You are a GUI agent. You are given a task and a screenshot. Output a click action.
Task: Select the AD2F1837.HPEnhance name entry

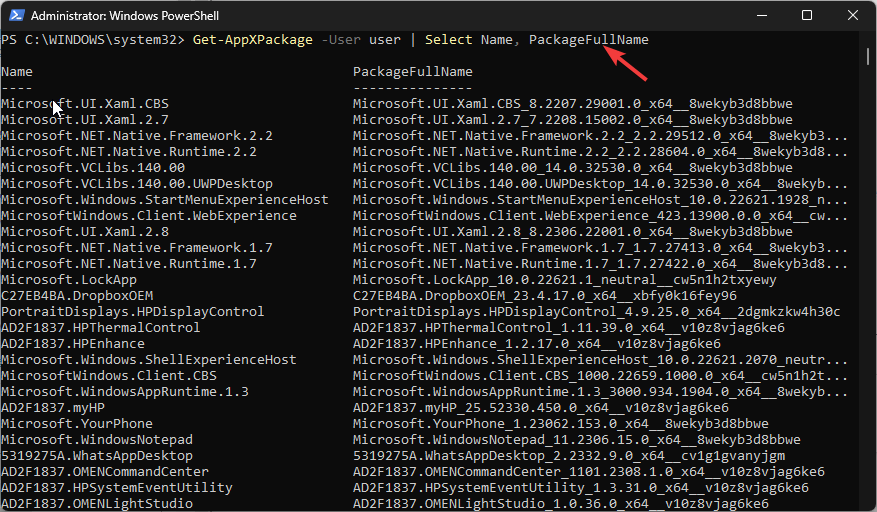point(73,344)
